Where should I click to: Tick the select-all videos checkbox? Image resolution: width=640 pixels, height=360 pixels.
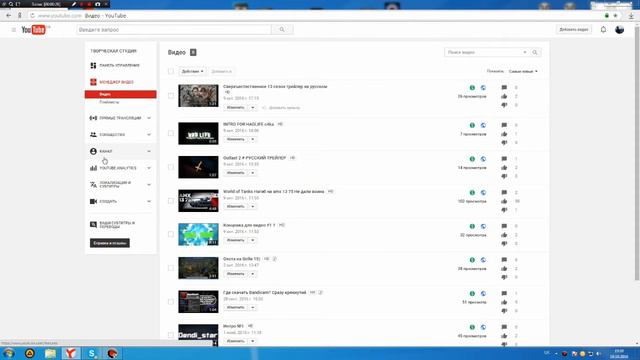click(171, 71)
